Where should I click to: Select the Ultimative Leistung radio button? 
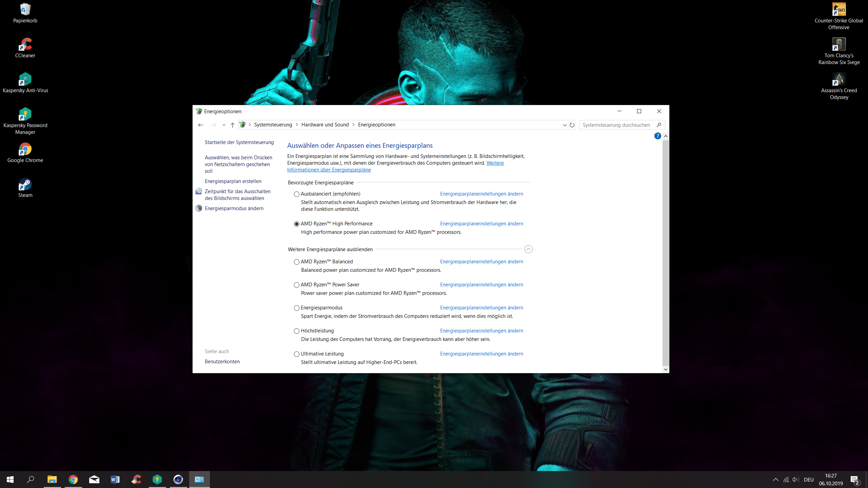tap(297, 354)
